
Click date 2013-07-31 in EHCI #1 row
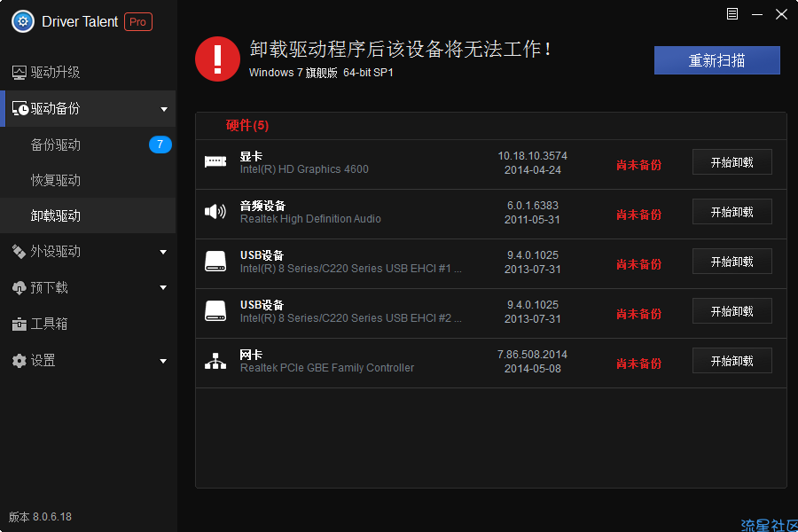pos(532,269)
